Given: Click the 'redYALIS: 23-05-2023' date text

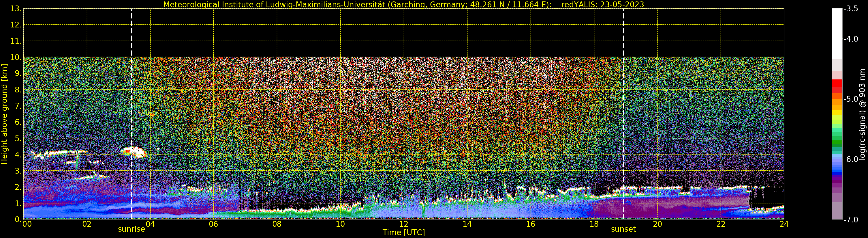Looking at the screenshot, I should 602,4.
